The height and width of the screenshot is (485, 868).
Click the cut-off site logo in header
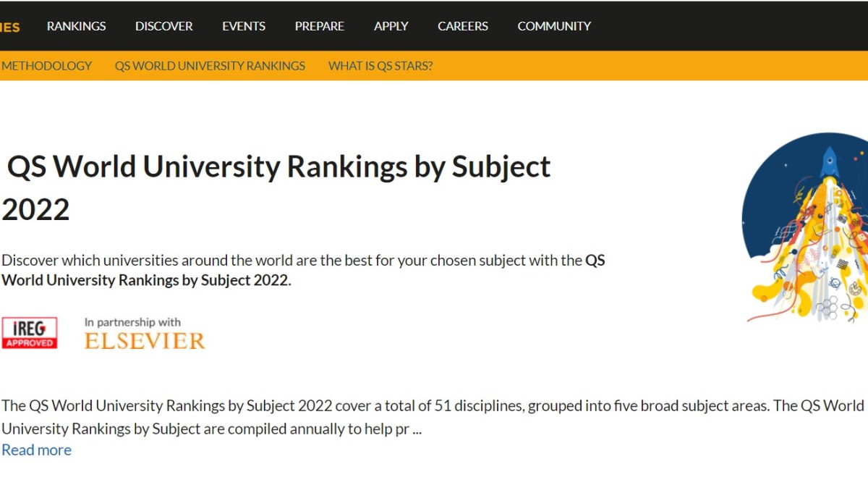click(10, 28)
